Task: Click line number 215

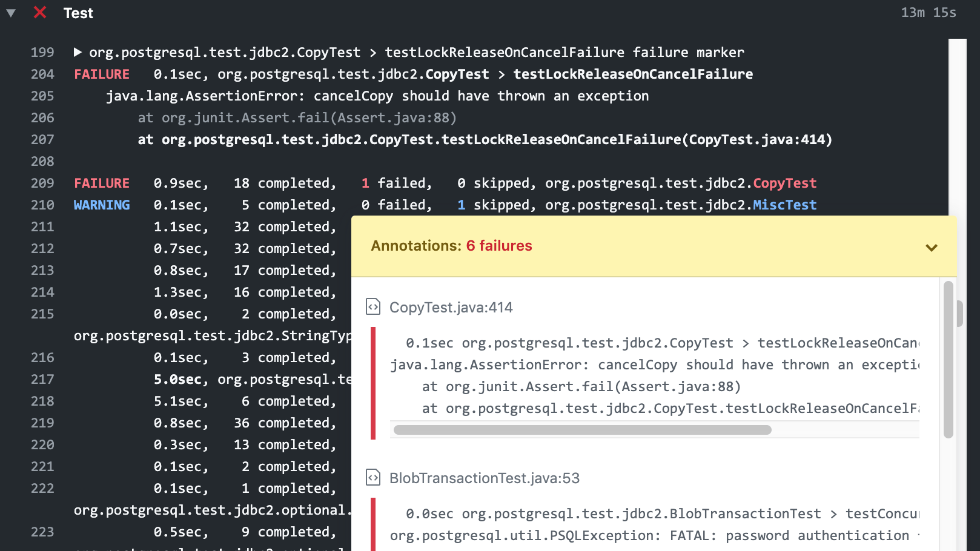Action: (x=42, y=314)
